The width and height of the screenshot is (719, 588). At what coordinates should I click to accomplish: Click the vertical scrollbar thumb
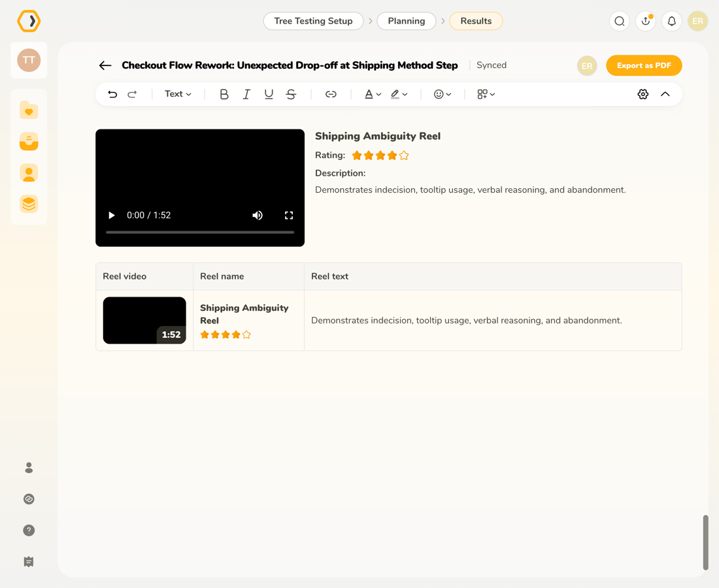pos(706,542)
